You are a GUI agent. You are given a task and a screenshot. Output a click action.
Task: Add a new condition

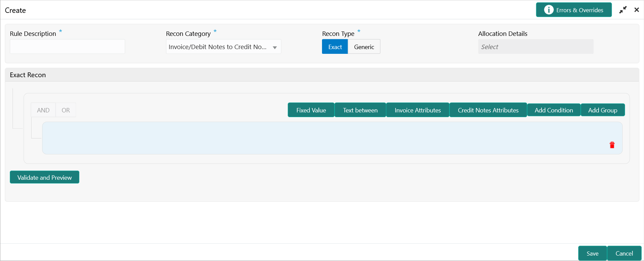click(554, 110)
